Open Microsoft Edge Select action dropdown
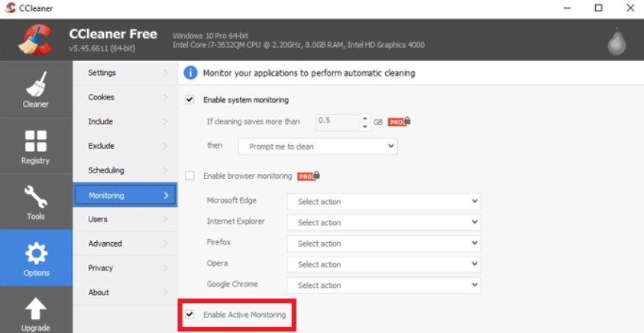The width and height of the screenshot is (644, 333). point(384,202)
